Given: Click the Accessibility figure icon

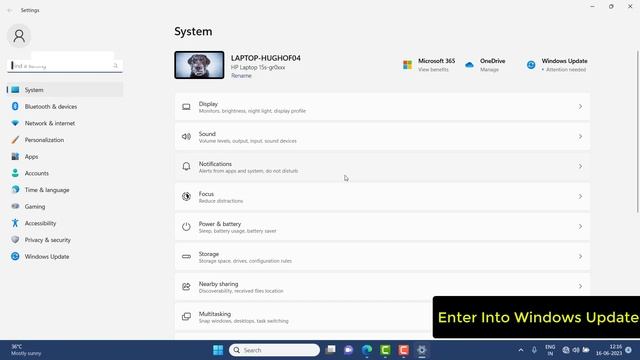Looking at the screenshot, I should pos(15,223).
